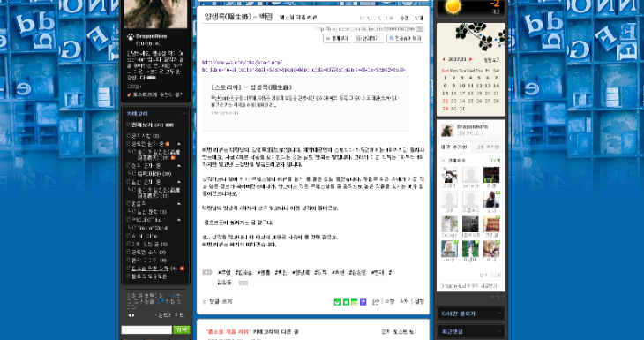This screenshot has height=340, width=644.
Task: Go to next month in calendar
Action: [471, 60]
